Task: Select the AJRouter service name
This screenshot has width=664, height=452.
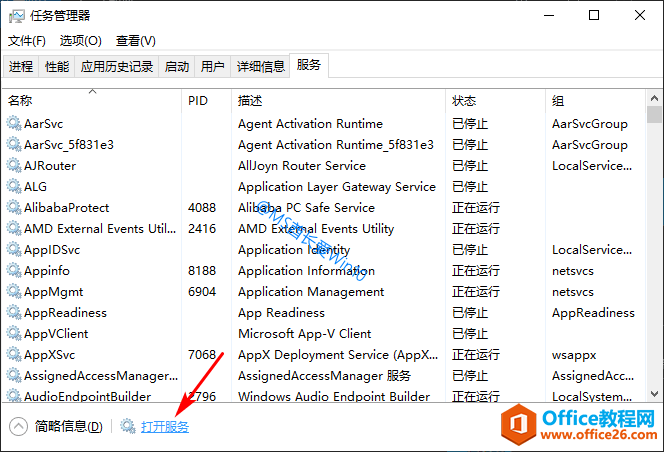Action: tap(50, 166)
